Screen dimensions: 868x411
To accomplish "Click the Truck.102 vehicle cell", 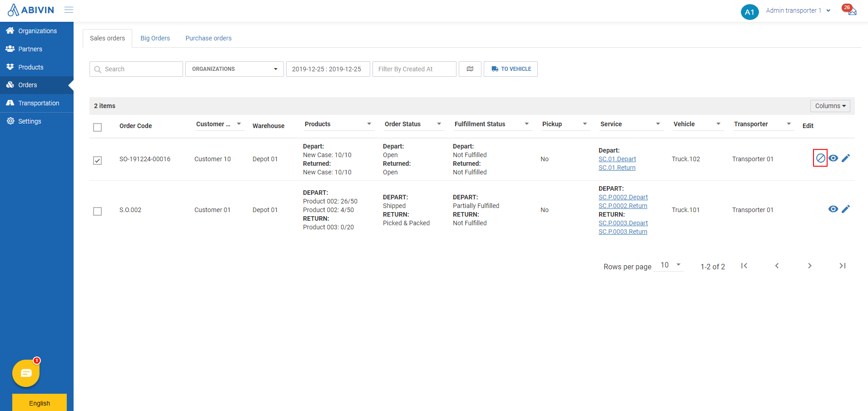I will click(686, 159).
